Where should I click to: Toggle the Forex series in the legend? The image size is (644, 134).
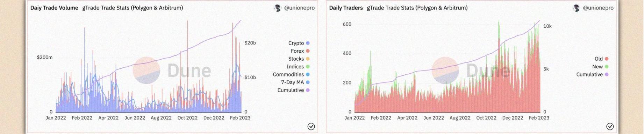tap(300, 51)
